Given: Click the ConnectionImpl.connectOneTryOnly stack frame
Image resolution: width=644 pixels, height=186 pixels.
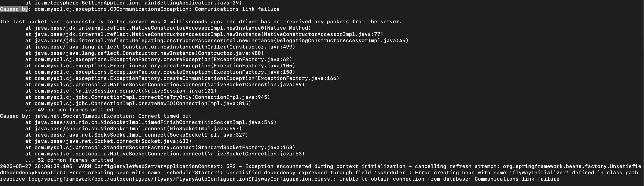Looking at the screenshot, I should pos(148,97).
